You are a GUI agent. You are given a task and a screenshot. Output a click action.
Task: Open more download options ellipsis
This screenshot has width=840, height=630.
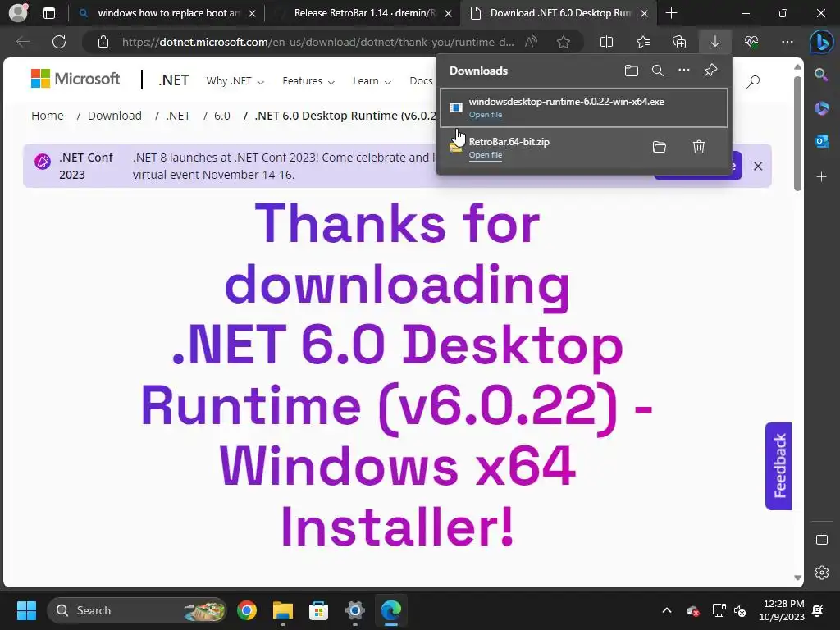pos(683,71)
